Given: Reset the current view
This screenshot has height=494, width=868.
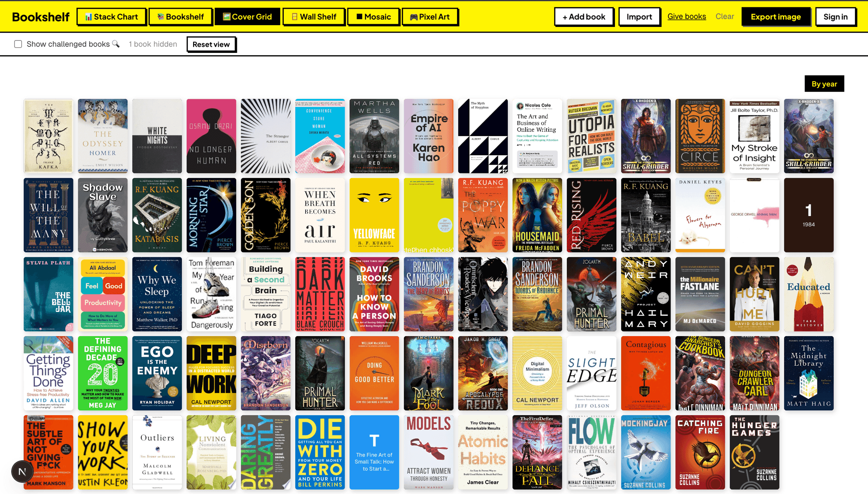Looking at the screenshot, I should [211, 44].
